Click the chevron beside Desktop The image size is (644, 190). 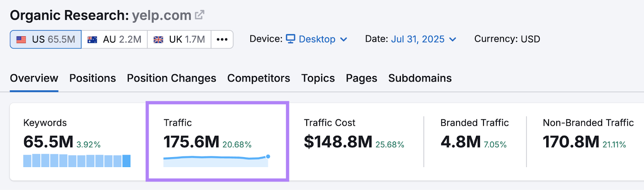(x=344, y=39)
